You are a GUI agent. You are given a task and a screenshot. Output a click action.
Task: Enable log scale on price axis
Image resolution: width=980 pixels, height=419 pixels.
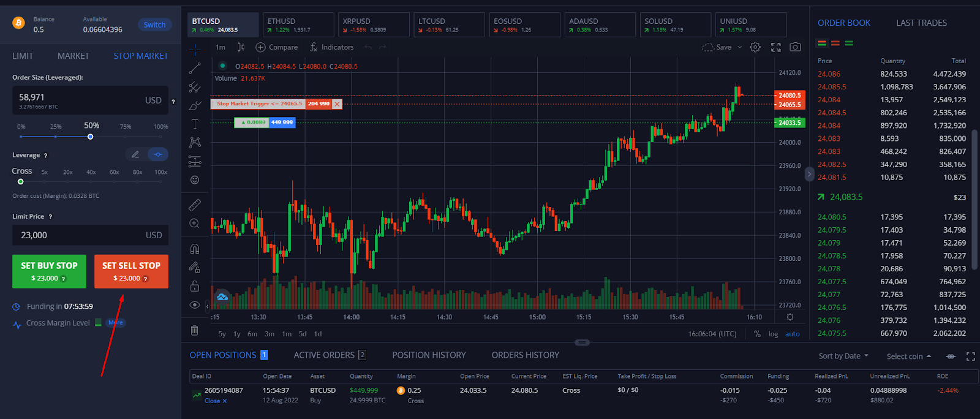coord(773,334)
